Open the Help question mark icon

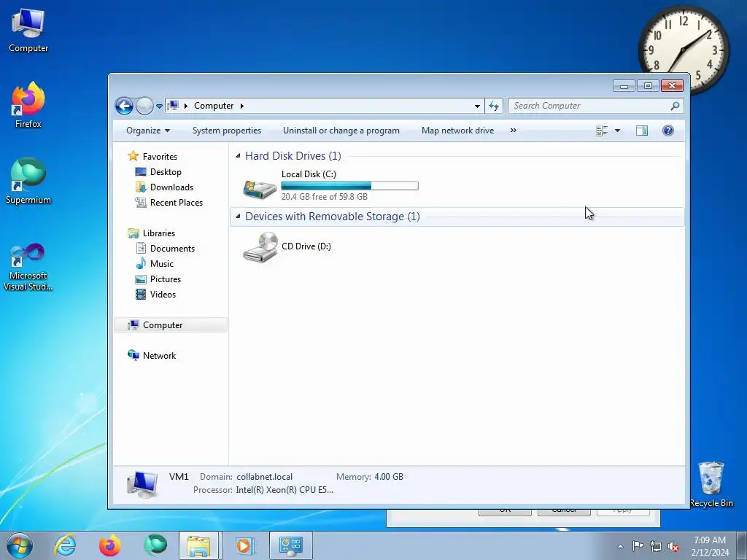click(x=668, y=131)
